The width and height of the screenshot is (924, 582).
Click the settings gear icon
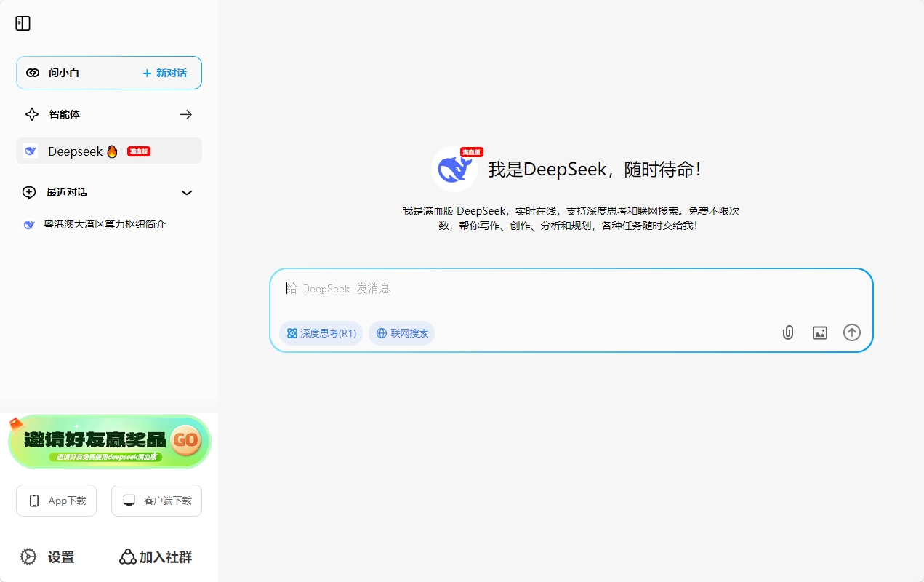(28, 557)
